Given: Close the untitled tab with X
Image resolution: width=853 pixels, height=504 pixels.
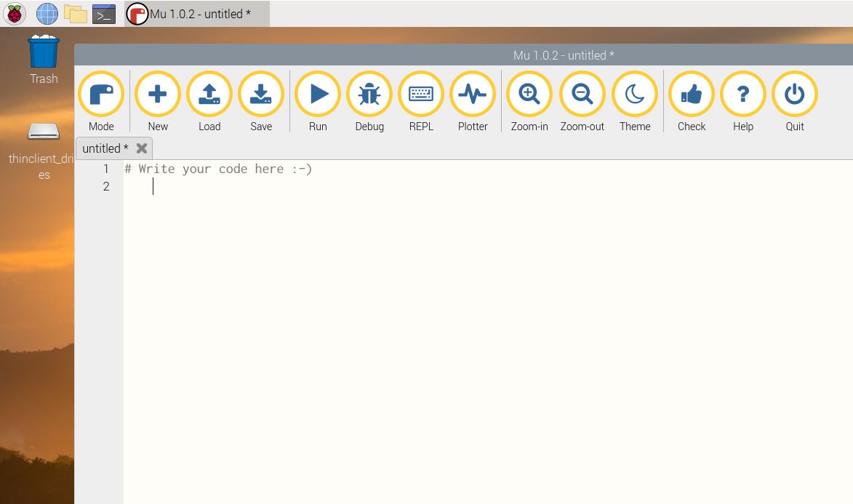Looking at the screenshot, I should pos(142,148).
